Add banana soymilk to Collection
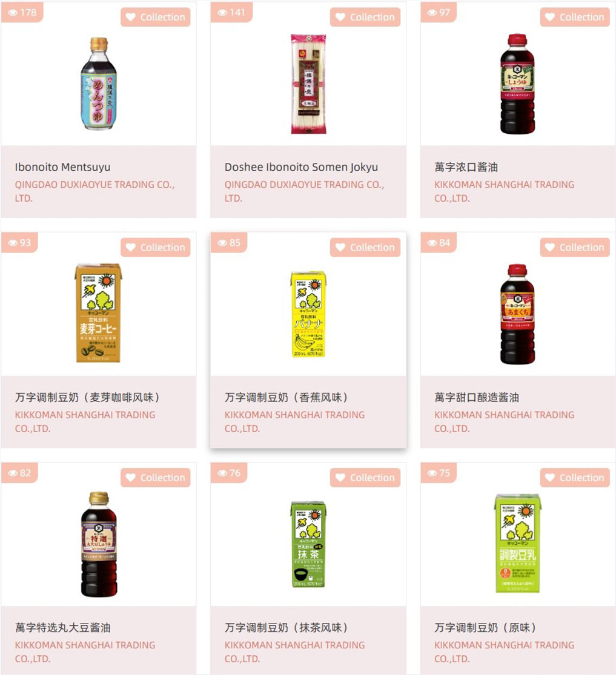The width and height of the screenshot is (616, 675). (365, 248)
